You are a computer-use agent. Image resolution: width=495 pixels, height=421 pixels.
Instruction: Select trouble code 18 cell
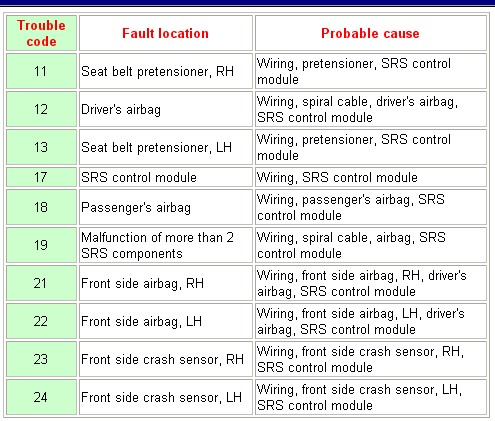41,207
